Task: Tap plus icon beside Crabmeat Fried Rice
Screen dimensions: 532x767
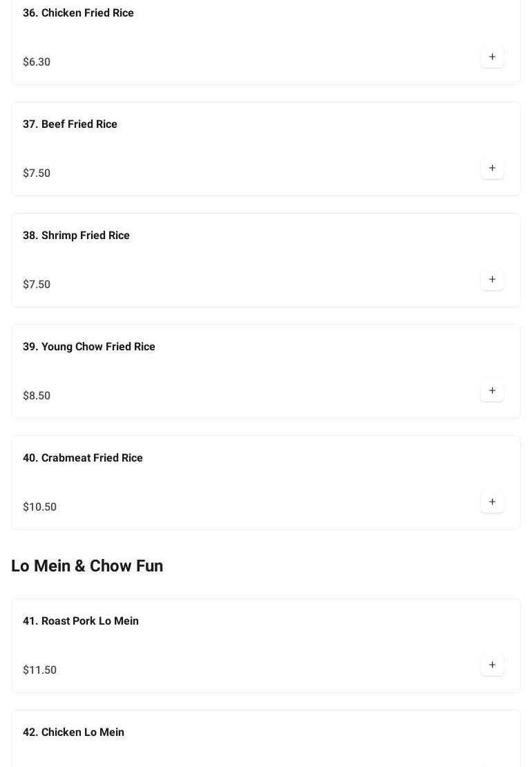Action: point(492,502)
